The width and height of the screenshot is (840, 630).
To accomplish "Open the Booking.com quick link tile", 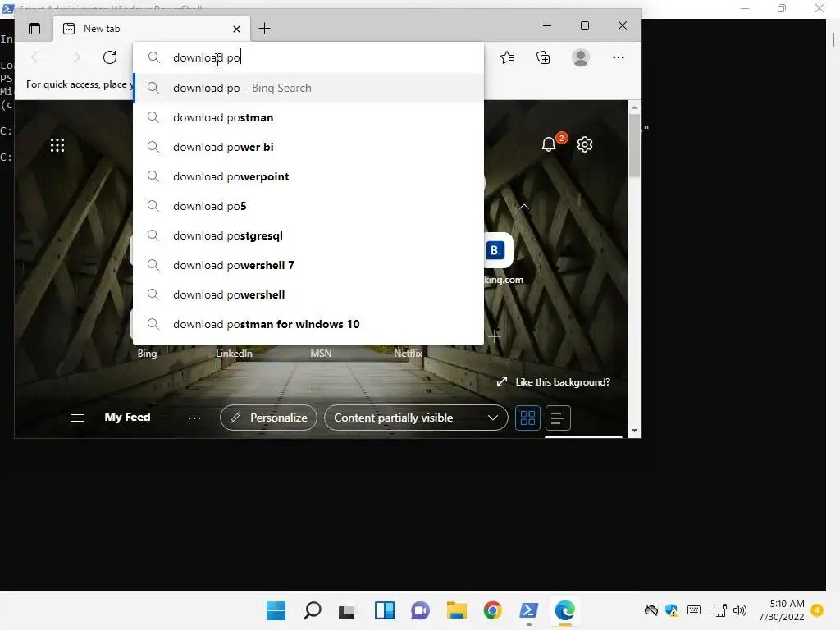I will coord(498,250).
